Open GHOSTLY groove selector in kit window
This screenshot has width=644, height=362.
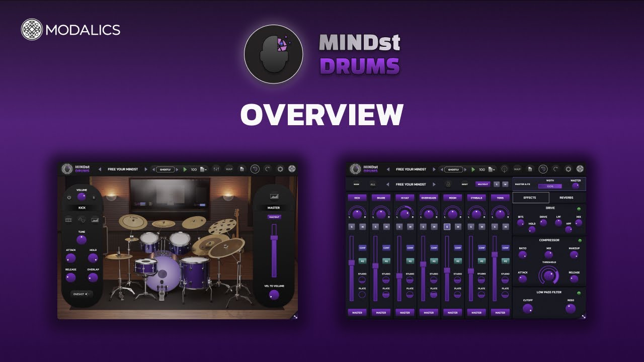(x=166, y=169)
